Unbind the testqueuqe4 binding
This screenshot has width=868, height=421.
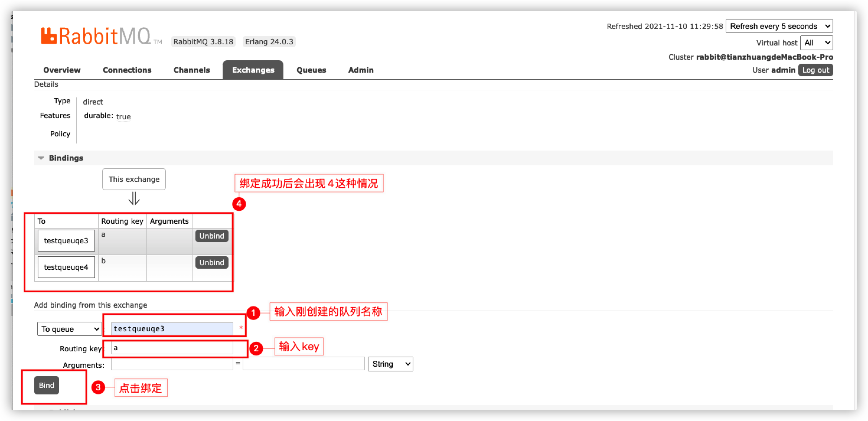[211, 262]
